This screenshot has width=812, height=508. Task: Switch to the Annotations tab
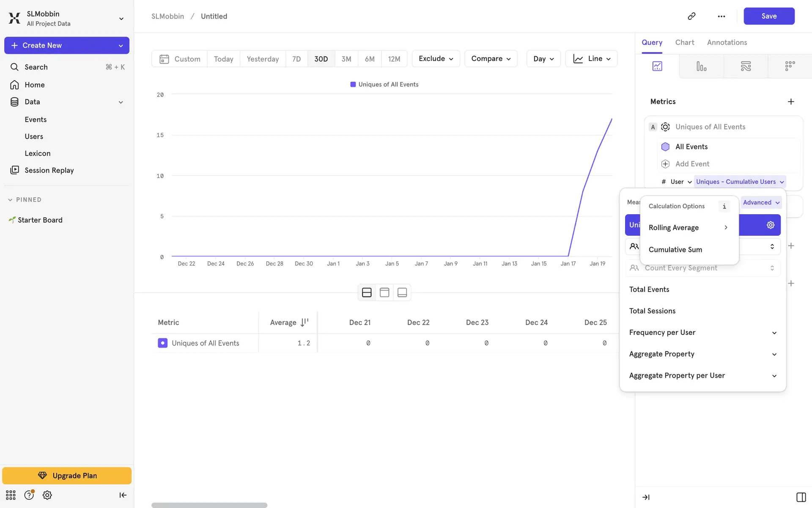(x=727, y=42)
